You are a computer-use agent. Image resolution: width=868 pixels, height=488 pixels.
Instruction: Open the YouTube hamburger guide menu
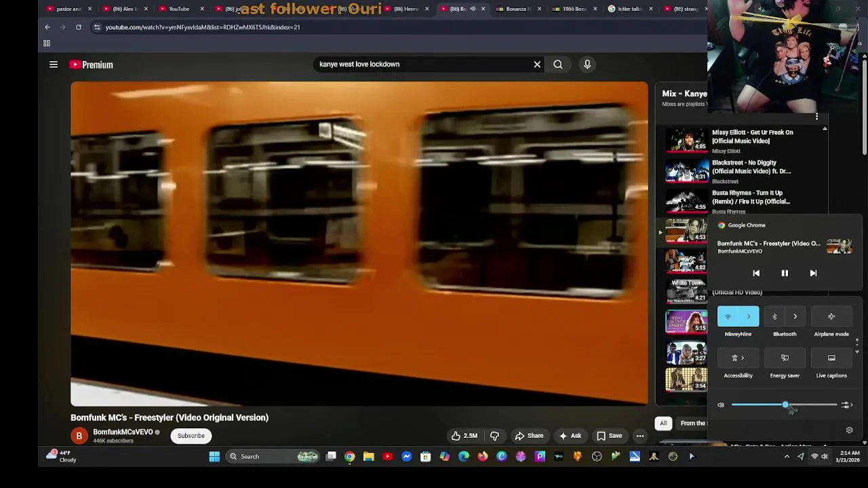click(x=54, y=64)
